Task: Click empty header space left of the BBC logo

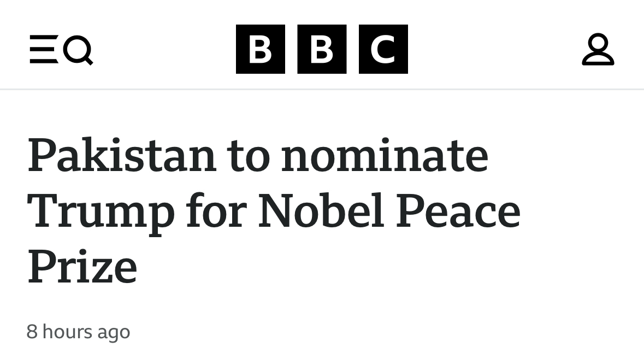Action: point(164,49)
